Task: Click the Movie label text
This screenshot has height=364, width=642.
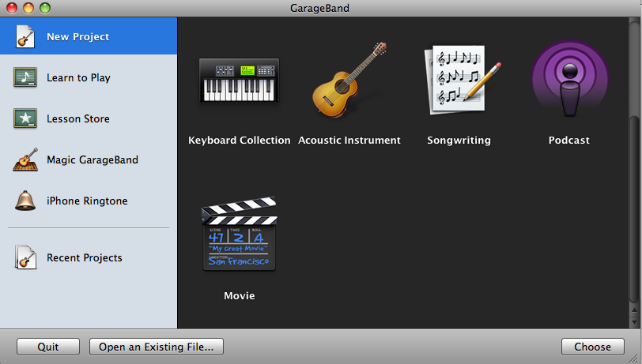Action: [x=239, y=295]
